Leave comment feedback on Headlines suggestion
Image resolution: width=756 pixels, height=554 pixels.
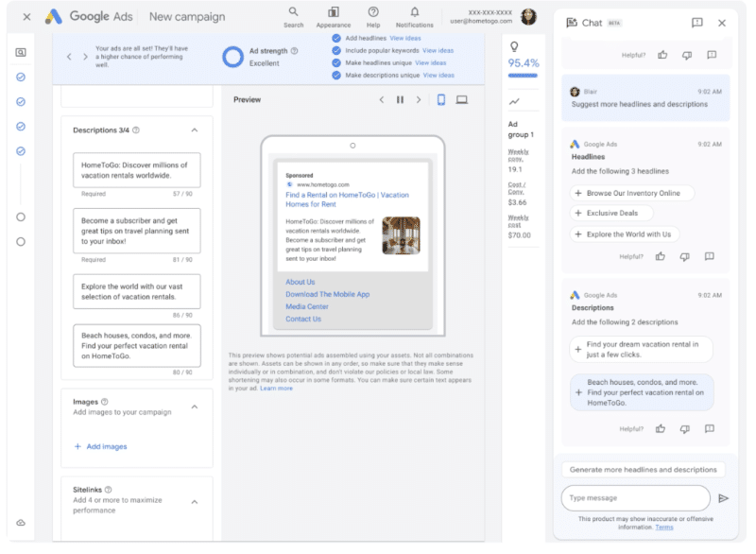(x=710, y=256)
